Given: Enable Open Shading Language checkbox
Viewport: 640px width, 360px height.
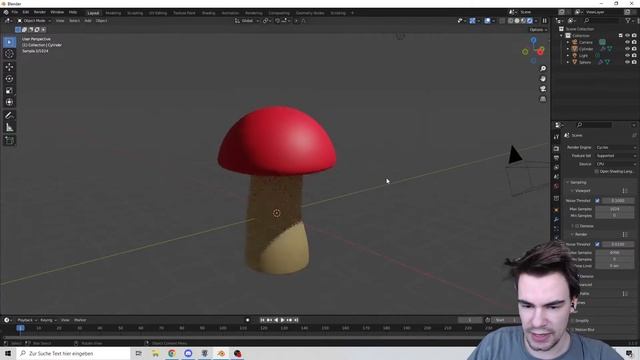Looking at the screenshot, I should point(597,172).
